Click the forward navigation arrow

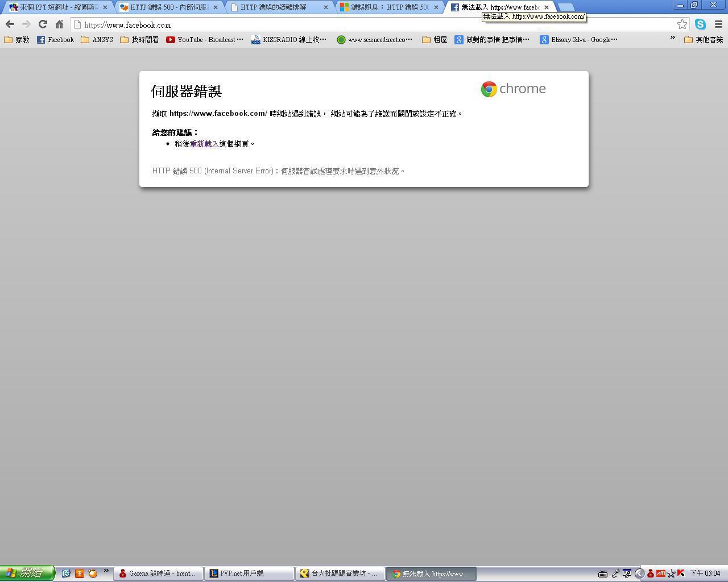(26, 24)
